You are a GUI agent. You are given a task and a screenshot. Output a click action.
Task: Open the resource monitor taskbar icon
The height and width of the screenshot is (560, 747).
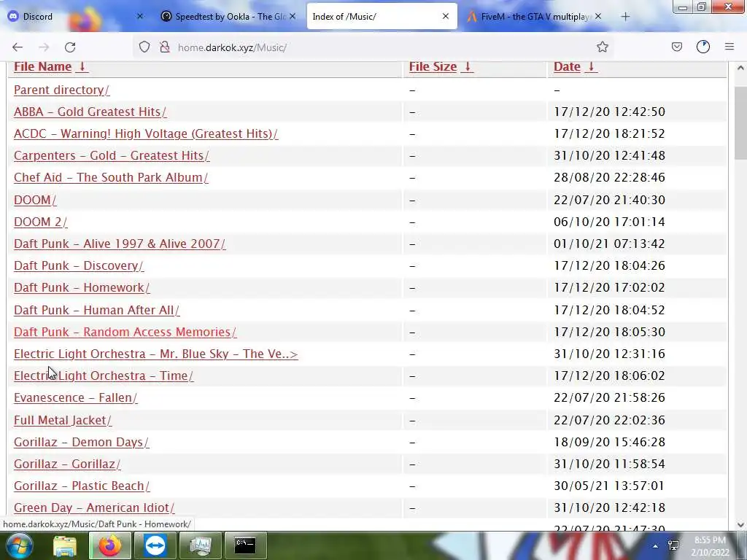(x=201, y=545)
